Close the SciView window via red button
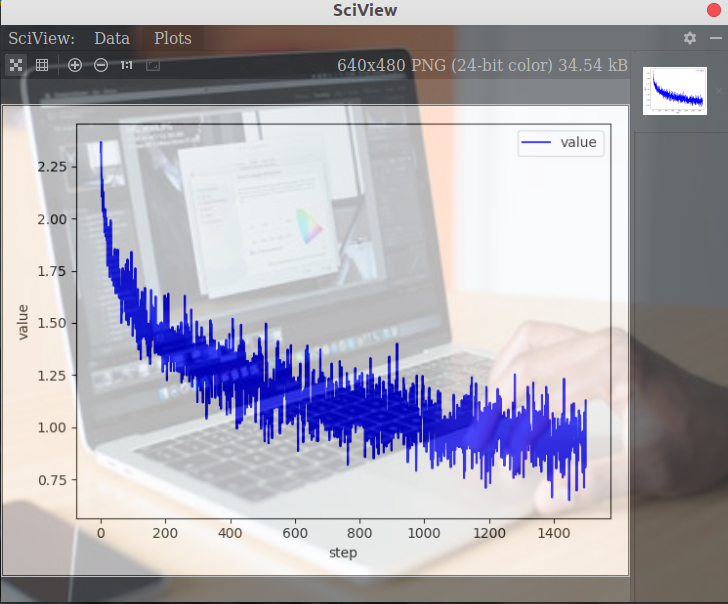Viewport: 728px width, 604px height. (714, 10)
